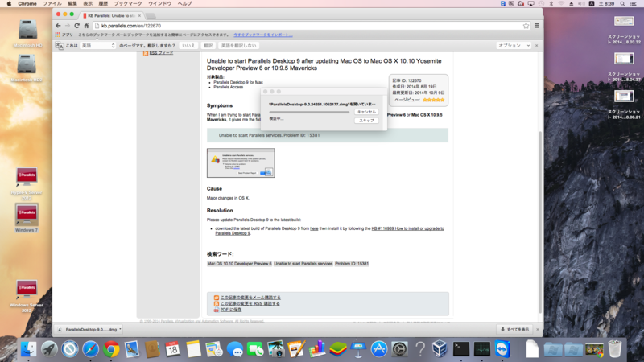644x362 pixels.
Task: Open the Apps shortcut in bookmarks bar
Action: click(x=64, y=35)
